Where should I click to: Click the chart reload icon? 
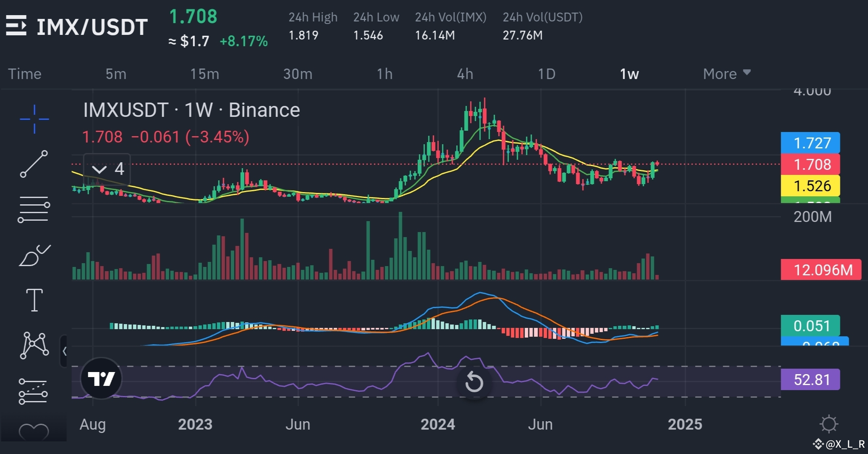(x=474, y=383)
